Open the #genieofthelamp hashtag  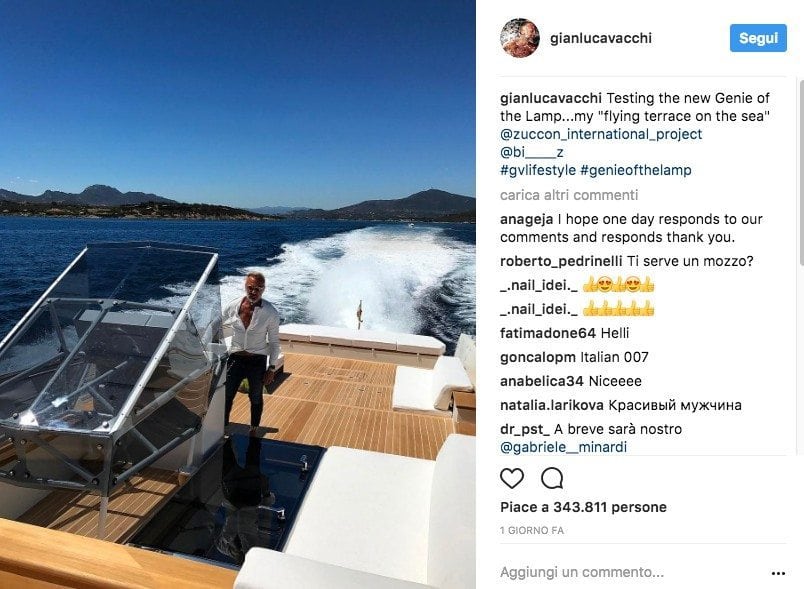[636, 170]
